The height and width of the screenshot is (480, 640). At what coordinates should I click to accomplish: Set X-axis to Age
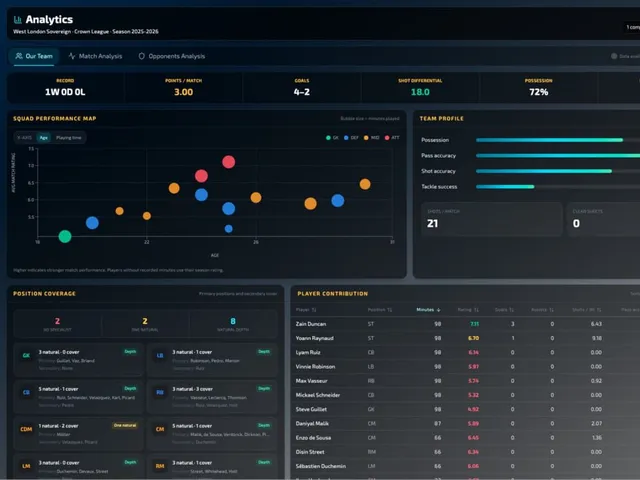point(44,138)
